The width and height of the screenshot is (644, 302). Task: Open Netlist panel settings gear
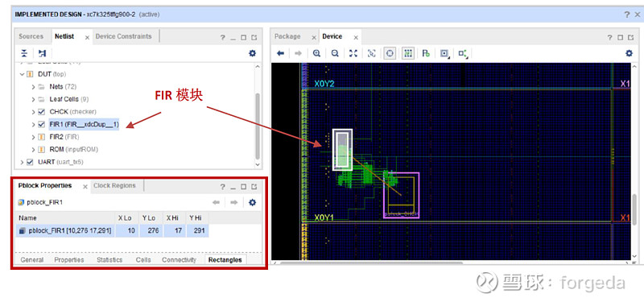click(x=252, y=53)
